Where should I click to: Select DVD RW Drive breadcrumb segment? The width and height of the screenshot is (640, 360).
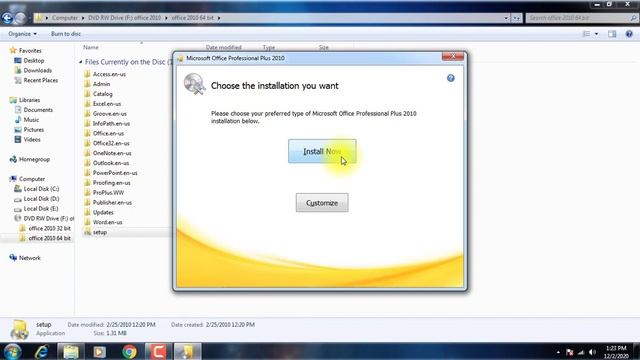(124, 18)
